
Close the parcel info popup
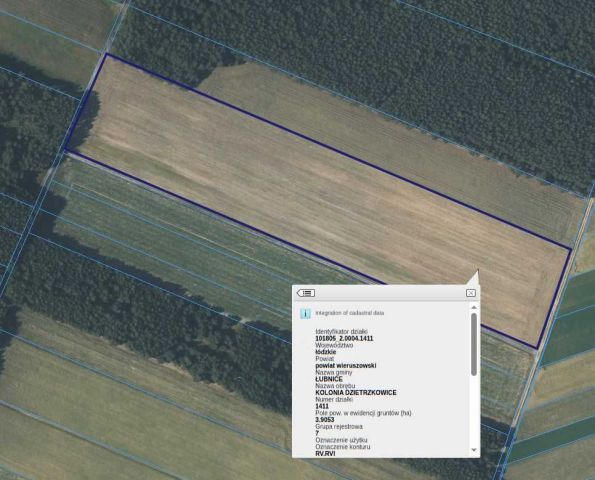(x=471, y=293)
